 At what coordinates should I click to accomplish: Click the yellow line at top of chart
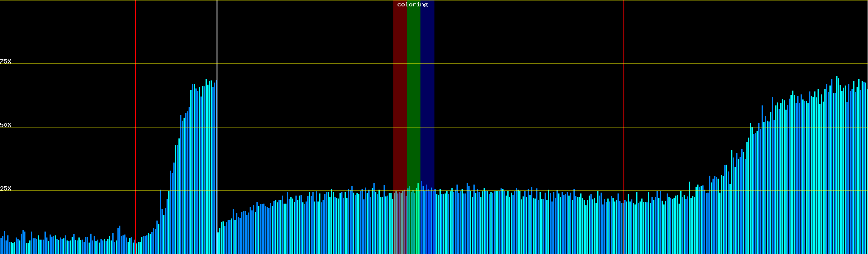297,0
